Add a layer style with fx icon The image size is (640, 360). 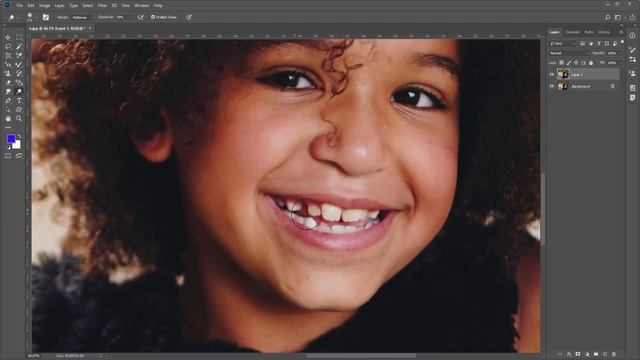tap(569, 354)
